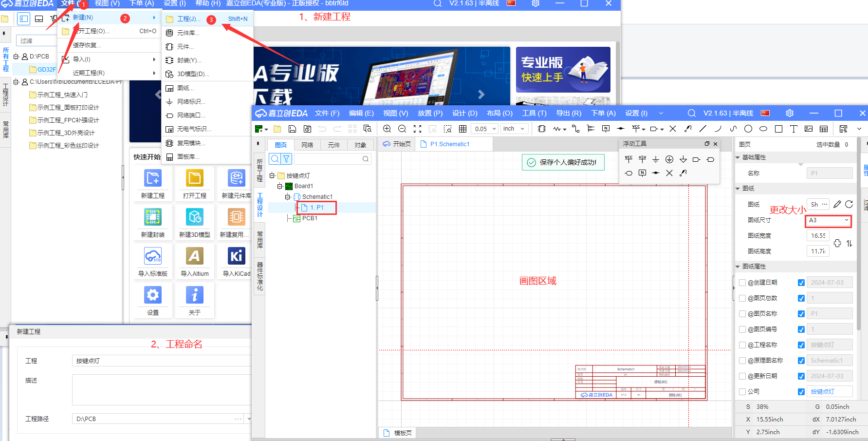The height and width of the screenshot is (441, 868).
Task: Open the 图纸尺寸 A3 dropdown
Action: pyautogui.click(x=829, y=220)
